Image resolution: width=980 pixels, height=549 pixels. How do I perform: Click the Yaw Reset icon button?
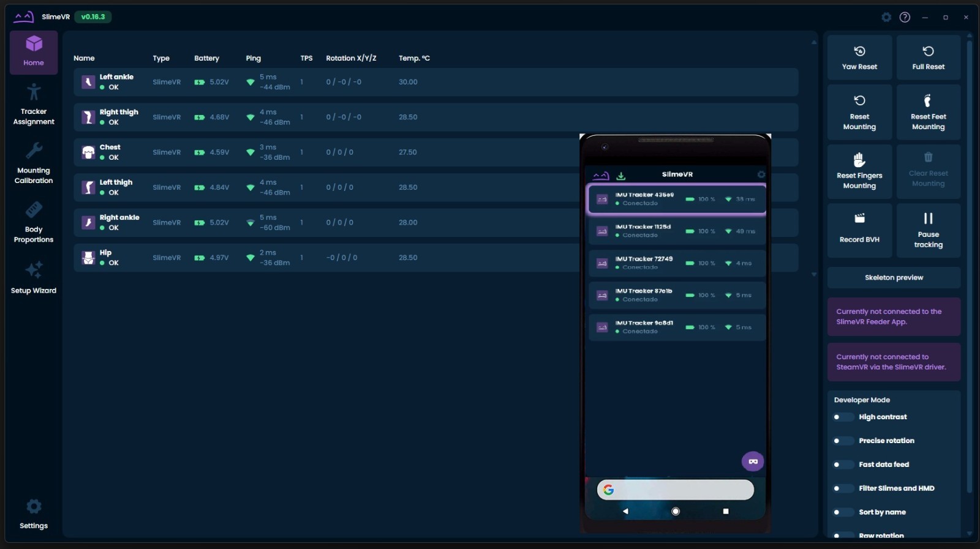859,52
